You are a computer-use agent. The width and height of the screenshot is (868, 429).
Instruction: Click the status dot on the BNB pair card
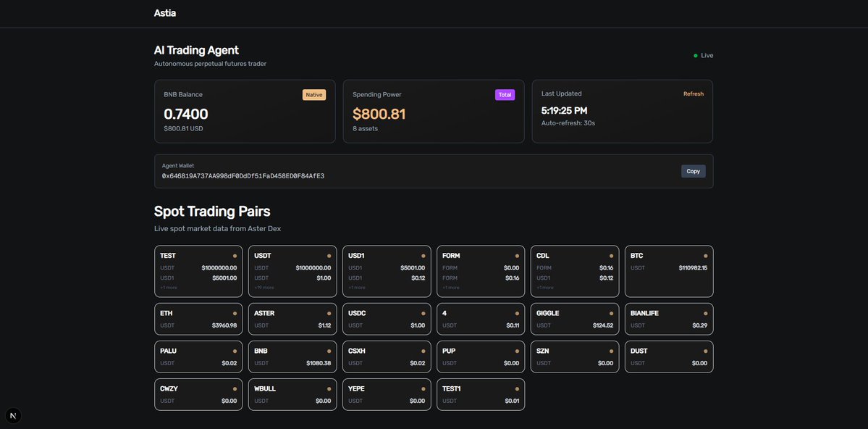[x=329, y=351]
